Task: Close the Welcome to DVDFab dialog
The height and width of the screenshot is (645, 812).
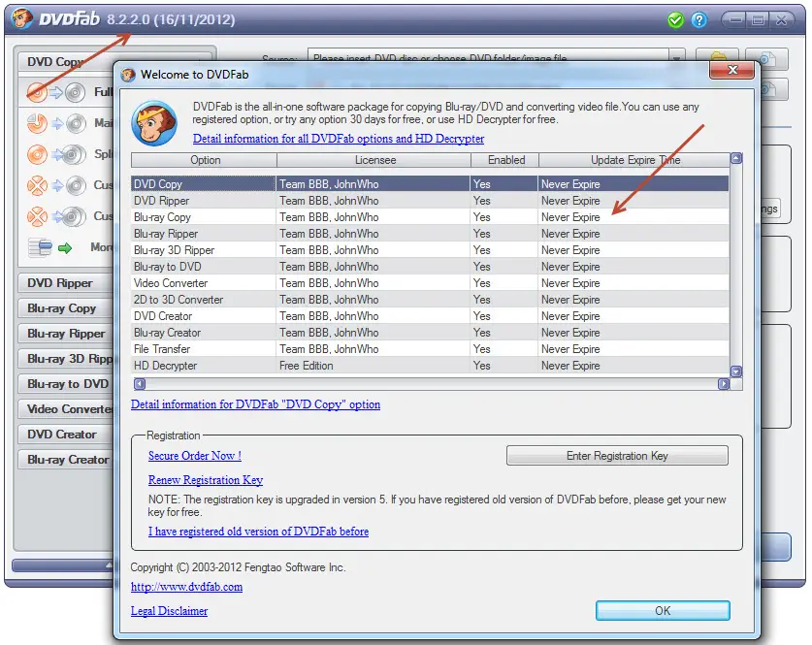Action: tap(731, 70)
